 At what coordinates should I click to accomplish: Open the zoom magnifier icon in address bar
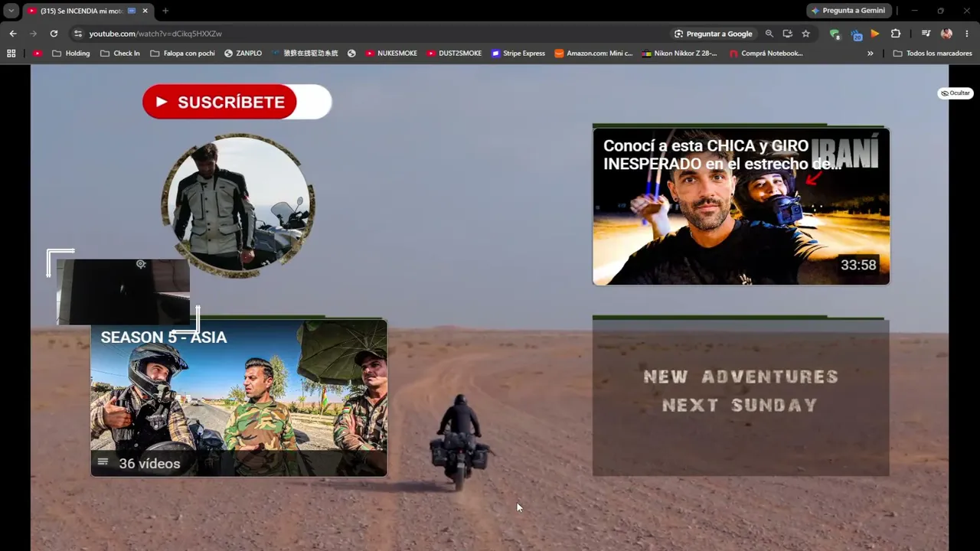tap(769, 34)
